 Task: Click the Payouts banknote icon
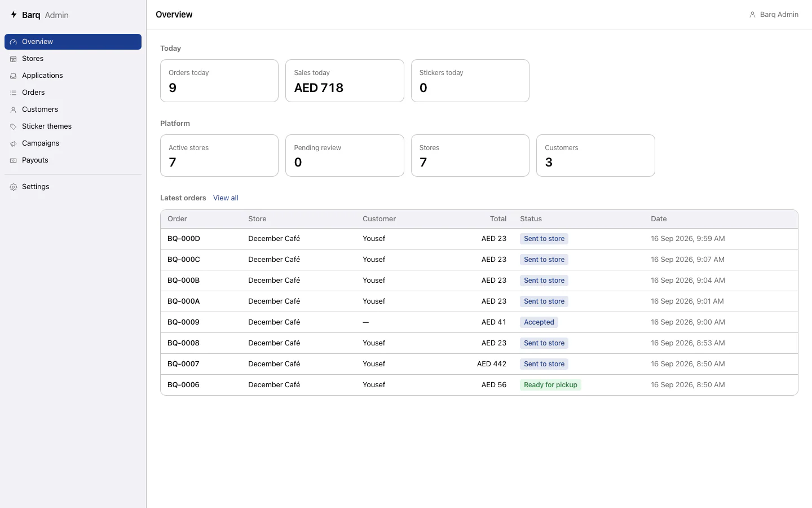coord(14,160)
